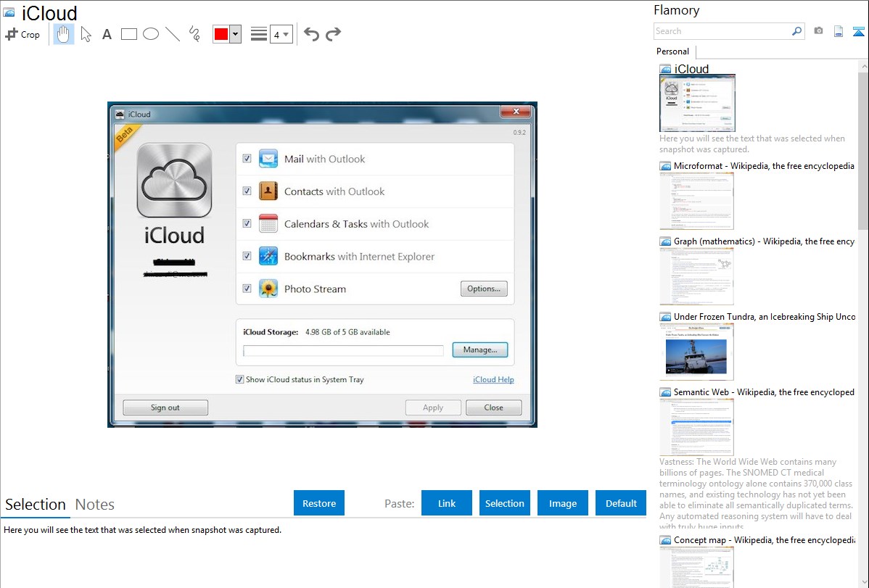
Task: Click the page document icon in Flamory panel
Action: [x=839, y=31]
